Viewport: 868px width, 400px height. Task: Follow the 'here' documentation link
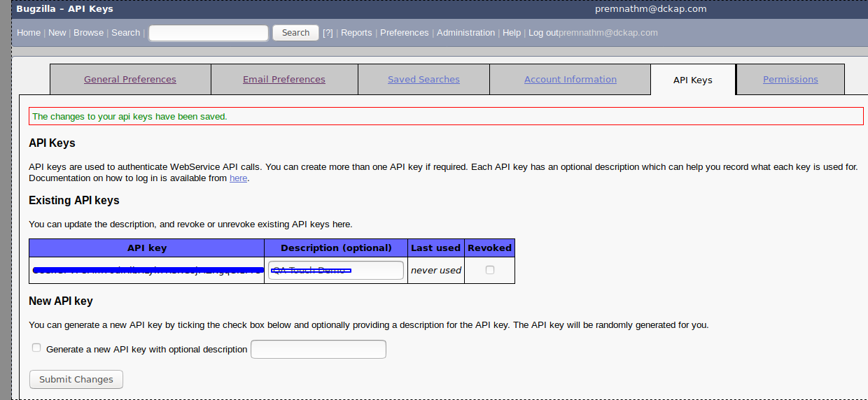[238, 178]
